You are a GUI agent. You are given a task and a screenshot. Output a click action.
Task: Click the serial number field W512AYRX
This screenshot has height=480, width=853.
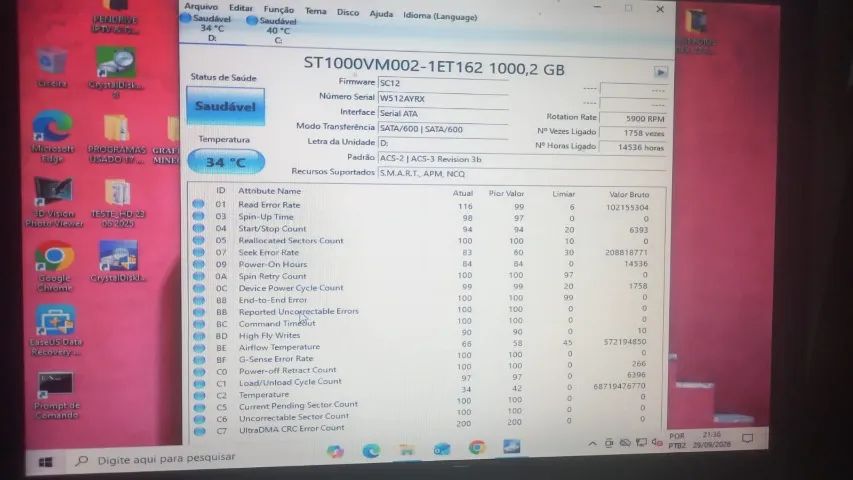(x=443, y=99)
